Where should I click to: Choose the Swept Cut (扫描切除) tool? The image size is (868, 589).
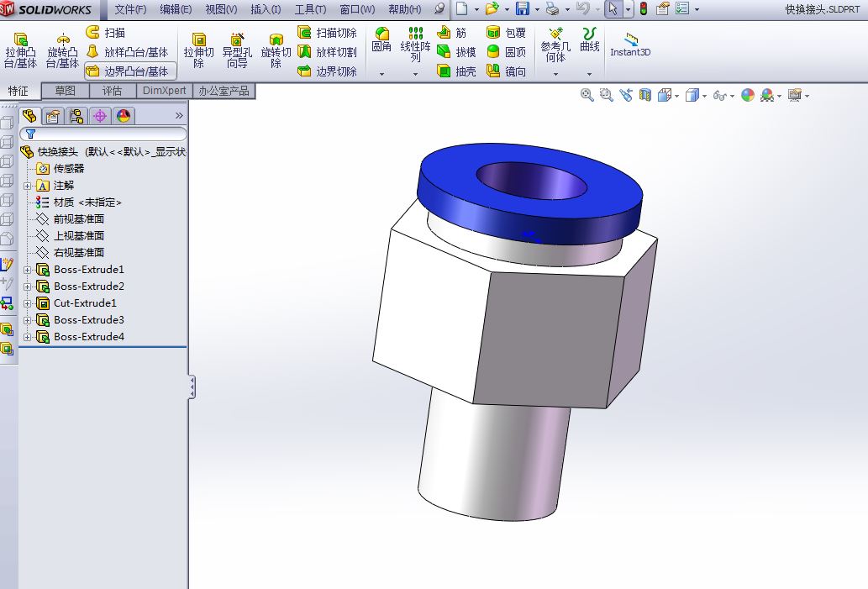(x=327, y=33)
